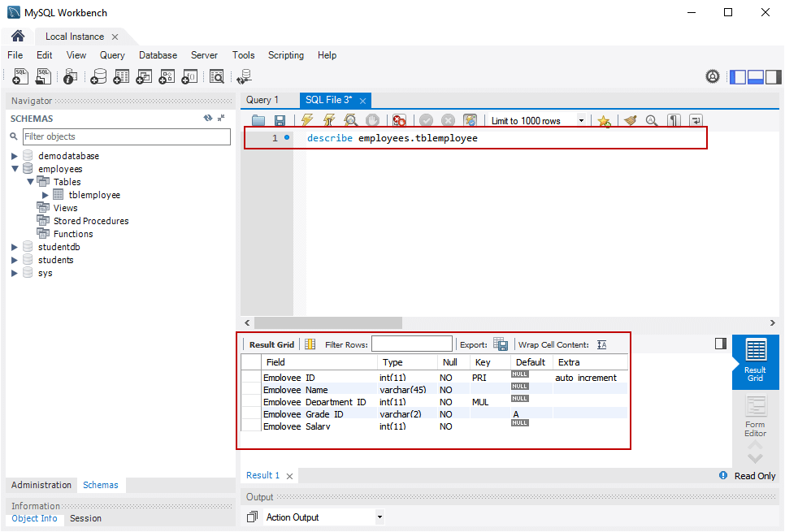Switch to the Administration tab

41,485
